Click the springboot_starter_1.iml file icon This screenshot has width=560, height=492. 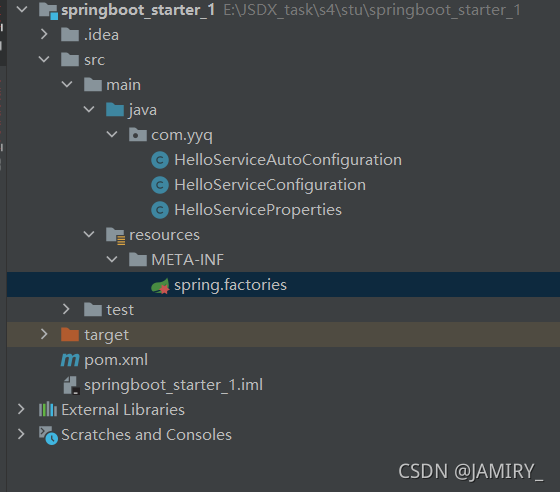pos(71,386)
